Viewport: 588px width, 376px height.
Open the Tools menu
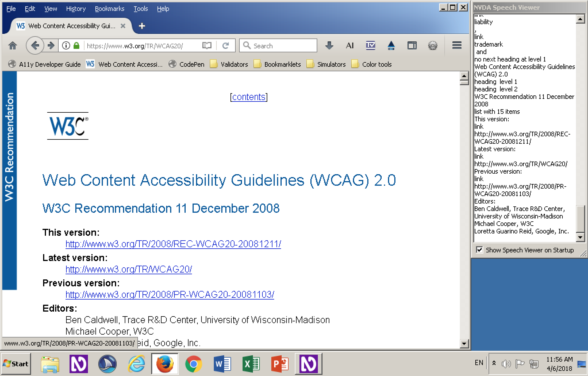[x=141, y=9]
